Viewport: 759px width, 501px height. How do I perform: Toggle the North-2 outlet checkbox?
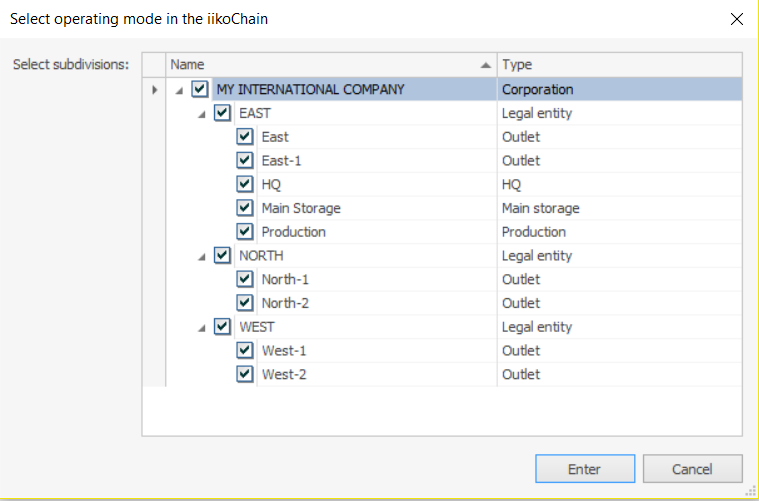click(x=245, y=303)
